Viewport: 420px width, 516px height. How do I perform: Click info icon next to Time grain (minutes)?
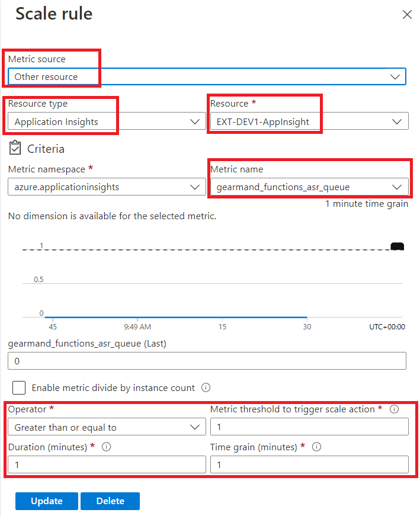point(316,447)
